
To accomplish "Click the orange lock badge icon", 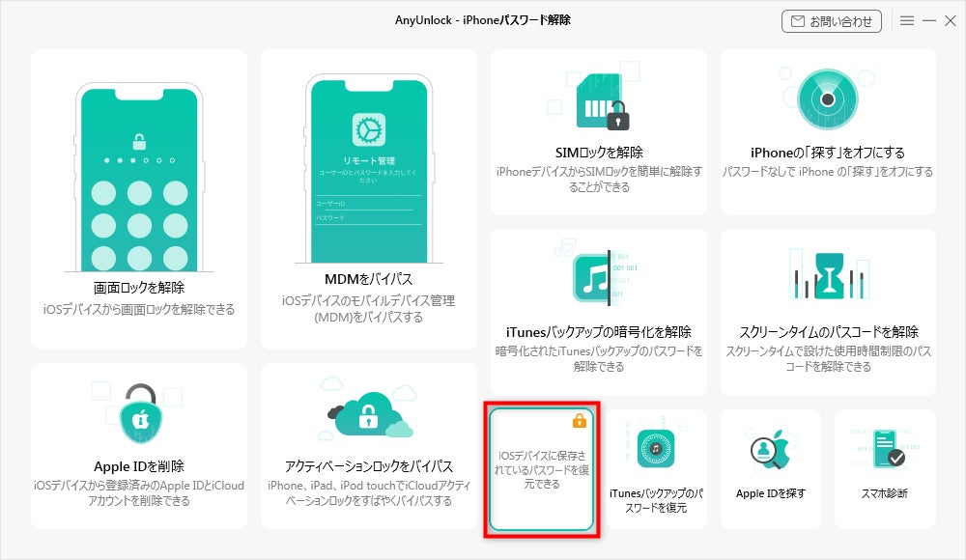I will (579, 421).
